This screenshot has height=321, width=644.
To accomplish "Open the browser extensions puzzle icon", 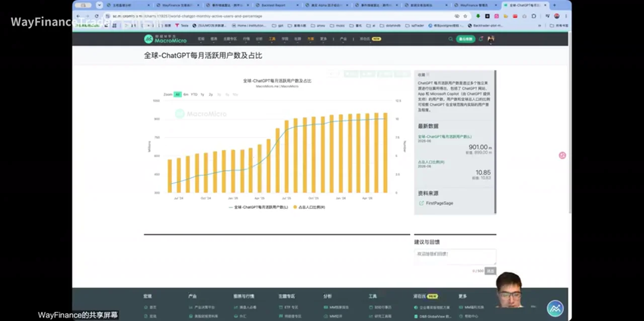I will [x=534, y=16].
